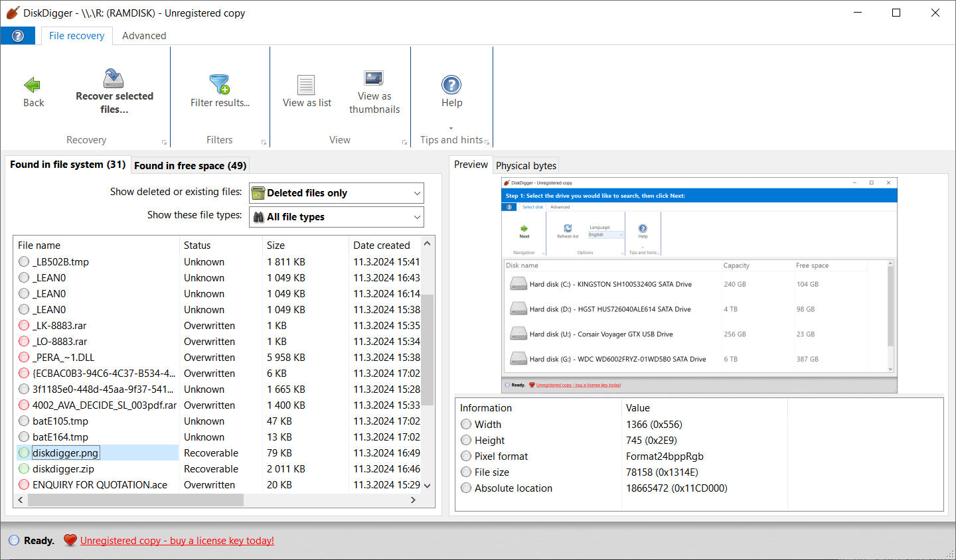Click the red heart icon in status bar
Screen dimensions: 956x560
click(x=70, y=541)
